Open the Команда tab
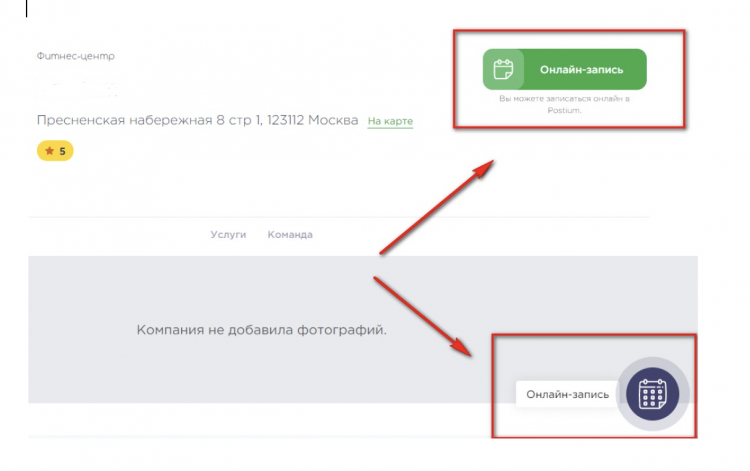 click(x=290, y=235)
